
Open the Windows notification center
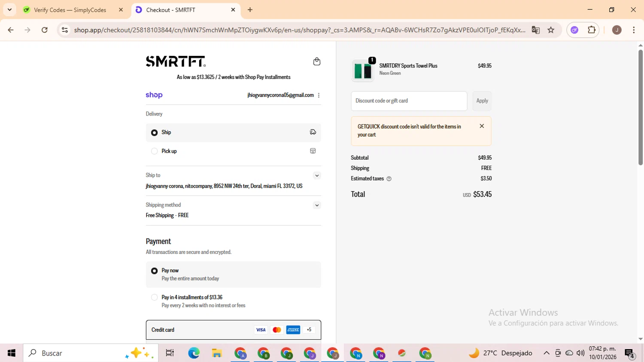pyautogui.click(x=630, y=353)
